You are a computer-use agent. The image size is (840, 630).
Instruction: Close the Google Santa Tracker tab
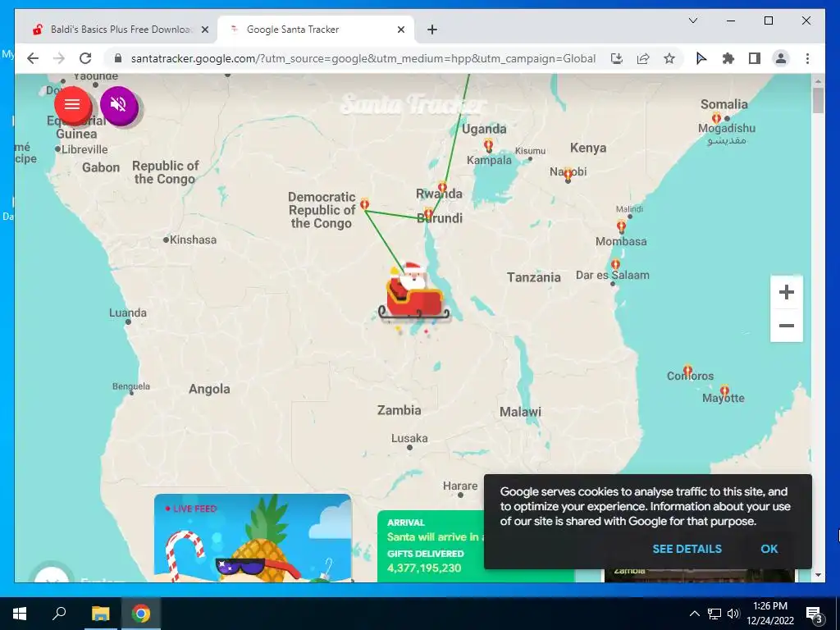click(400, 30)
